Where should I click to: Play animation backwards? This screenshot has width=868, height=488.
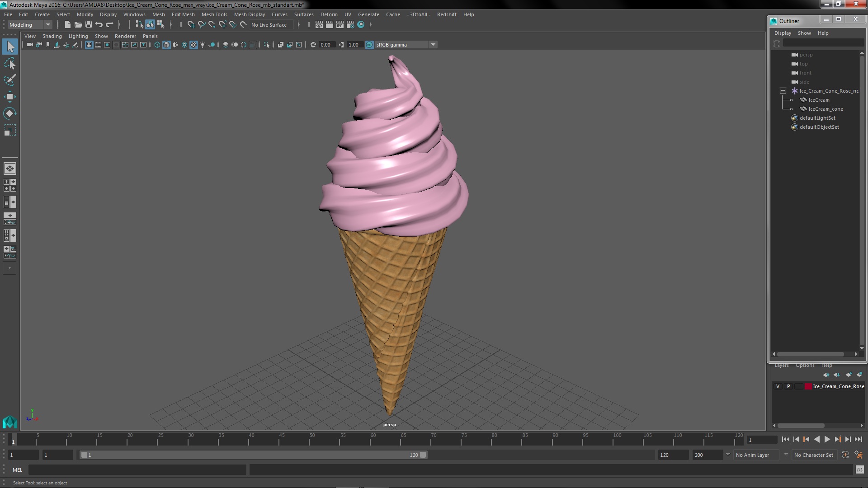[x=816, y=439]
